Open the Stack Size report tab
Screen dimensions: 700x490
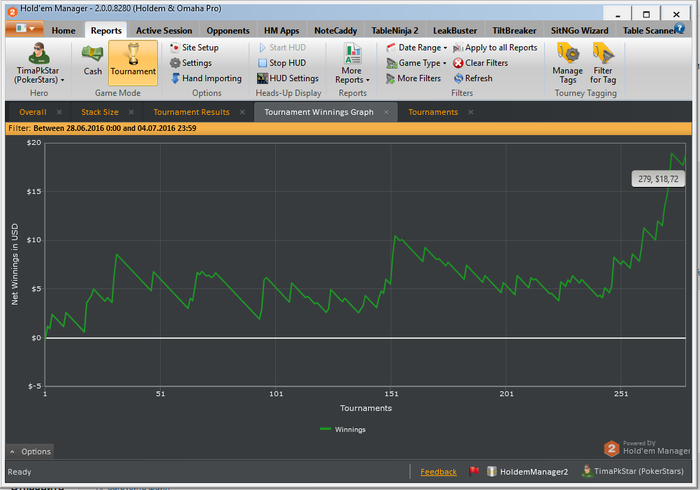(100, 112)
